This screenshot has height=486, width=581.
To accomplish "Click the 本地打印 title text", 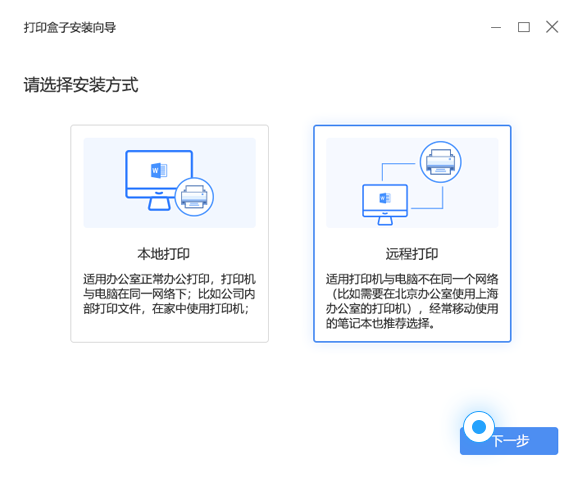I will [163, 254].
